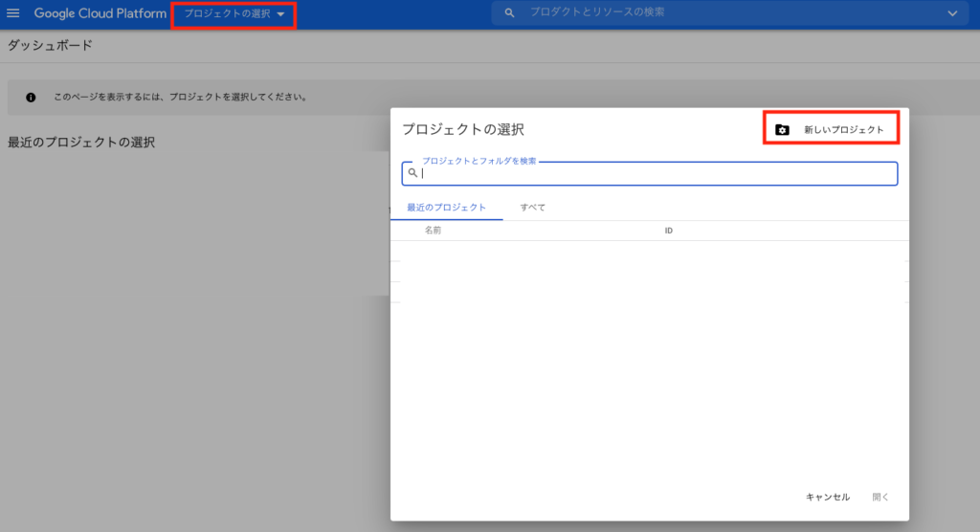Viewport: 980px width, 532px height.
Task: Click the ダッシュボード page heading
Action: pos(50,46)
